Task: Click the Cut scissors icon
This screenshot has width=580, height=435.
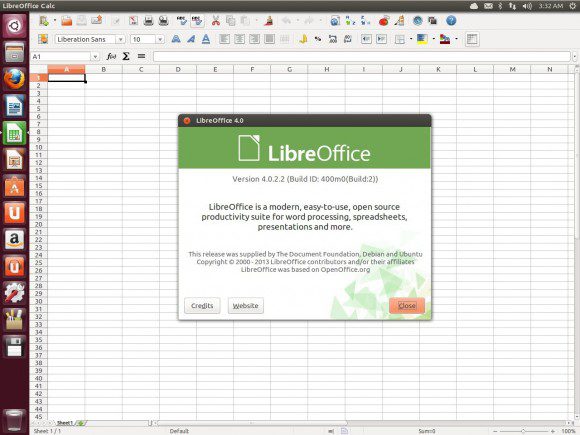Action: (x=216, y=21)
